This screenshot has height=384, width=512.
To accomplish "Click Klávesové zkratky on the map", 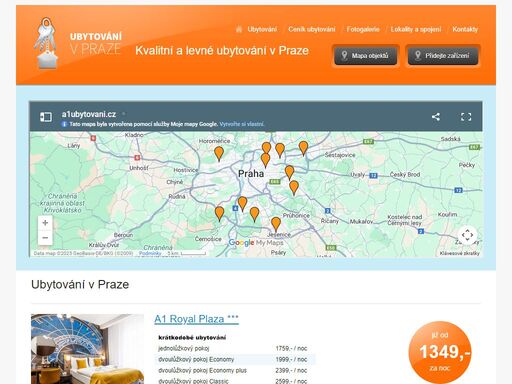I will coord(460,253).
